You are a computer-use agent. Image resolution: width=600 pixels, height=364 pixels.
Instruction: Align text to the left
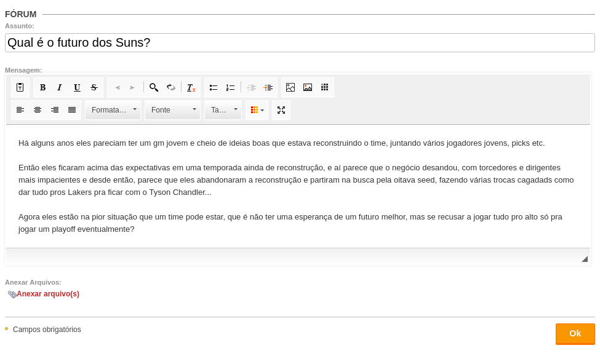20,110
